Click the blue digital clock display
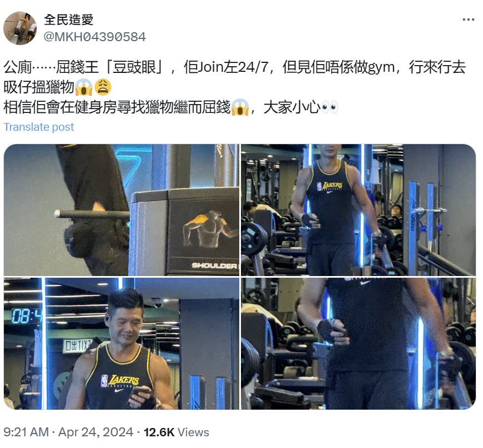The width and height of the screenshot is (483, 448). 27,316
